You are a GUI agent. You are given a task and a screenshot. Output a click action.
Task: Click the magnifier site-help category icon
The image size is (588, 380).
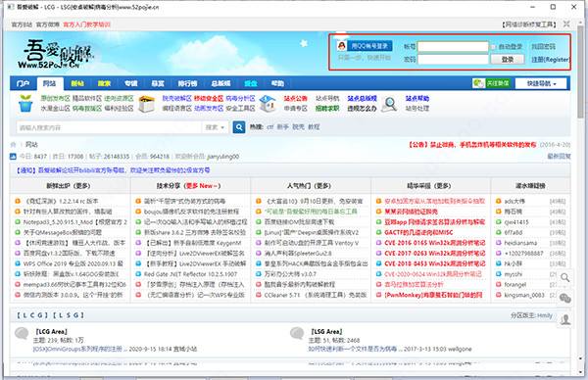point(390,104)
